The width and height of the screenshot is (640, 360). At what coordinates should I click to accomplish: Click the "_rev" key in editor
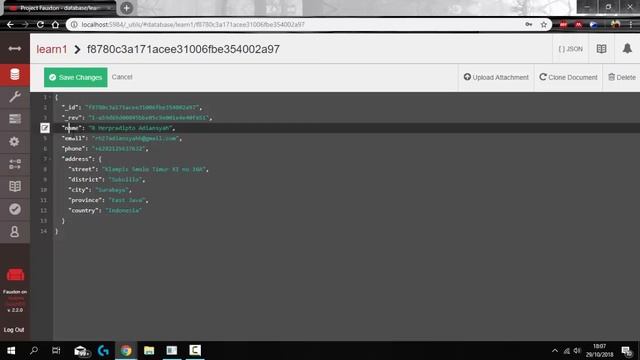(73, 118)
